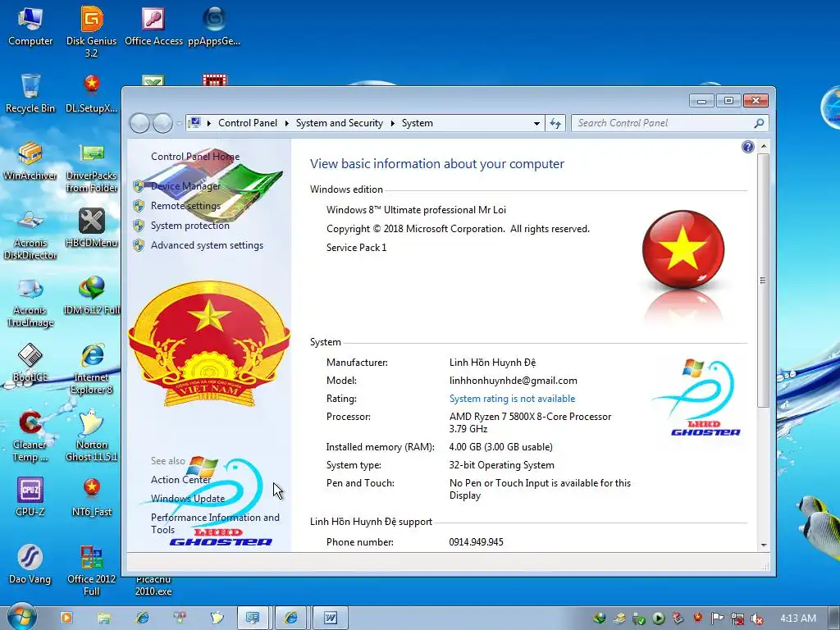Open Advanced system settings link
840x630 pixels.
(x=207, y=245)
